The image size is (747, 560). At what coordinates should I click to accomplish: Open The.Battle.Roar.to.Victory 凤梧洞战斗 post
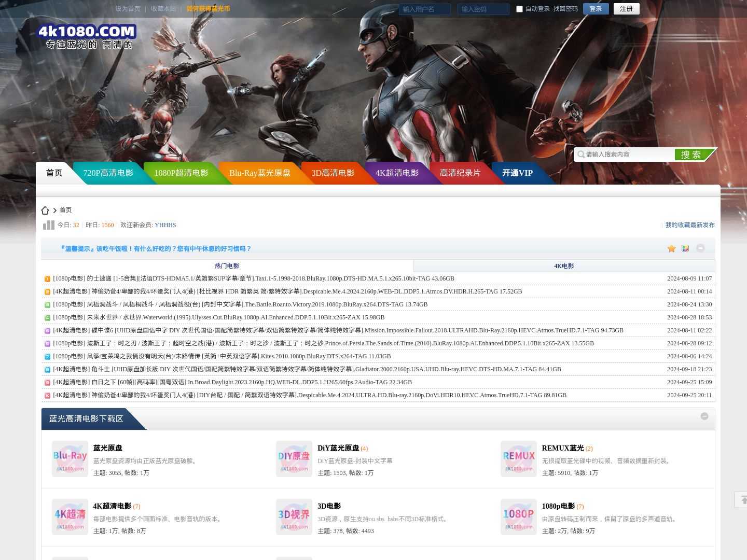coord(240,304)
